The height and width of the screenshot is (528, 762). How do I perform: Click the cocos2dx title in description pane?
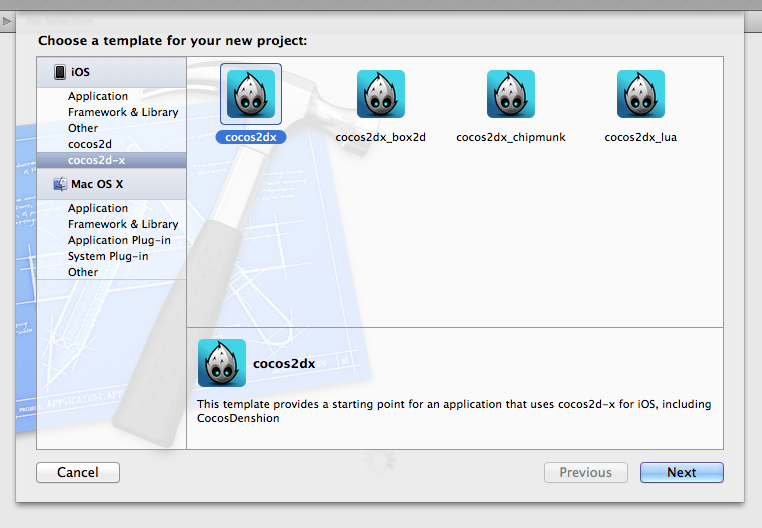pyautogui.click(x=284, y=364)
